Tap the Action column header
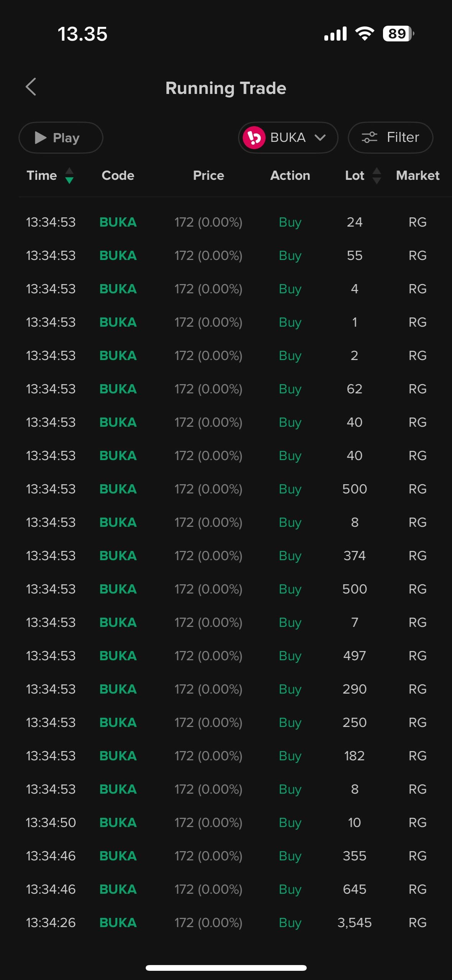The image size is (452, 980). 290,176
